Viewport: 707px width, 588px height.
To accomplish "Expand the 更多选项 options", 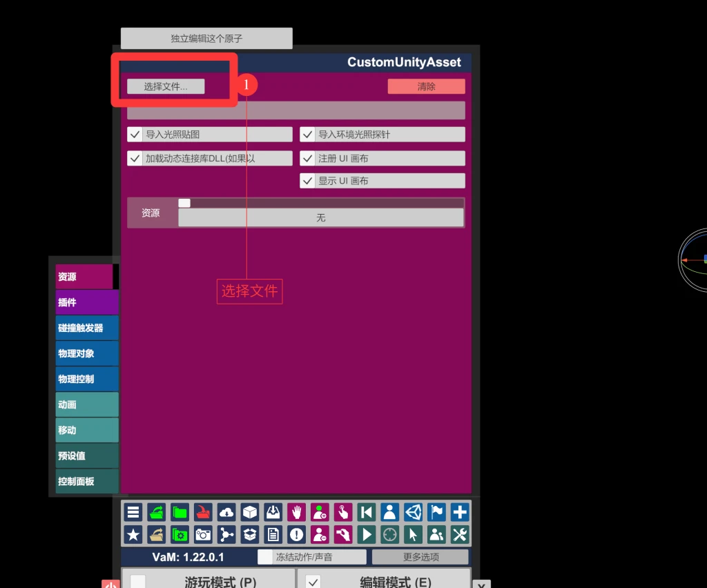I will (420, 557).
